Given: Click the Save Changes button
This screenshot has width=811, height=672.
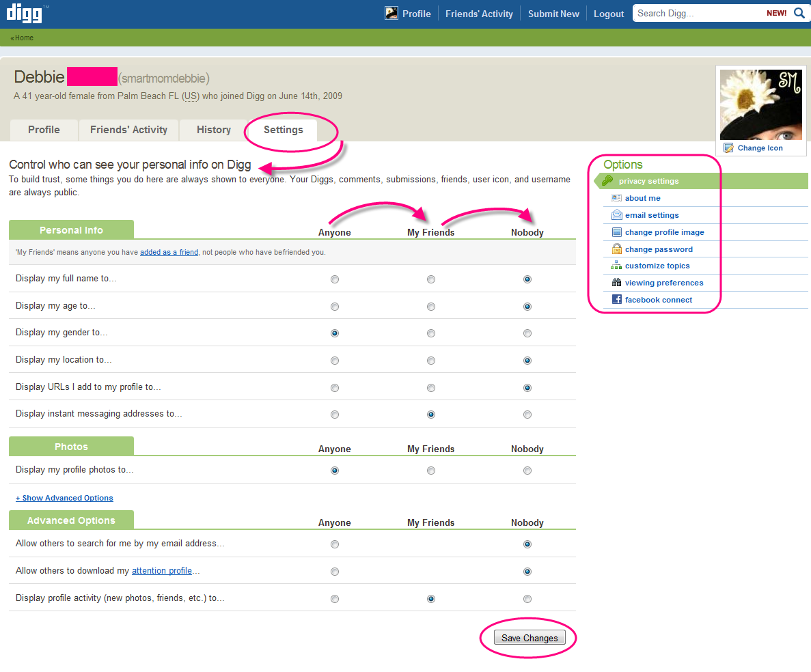Looking at the screenshot, I should pyautogui.click(x=530, y=638).
